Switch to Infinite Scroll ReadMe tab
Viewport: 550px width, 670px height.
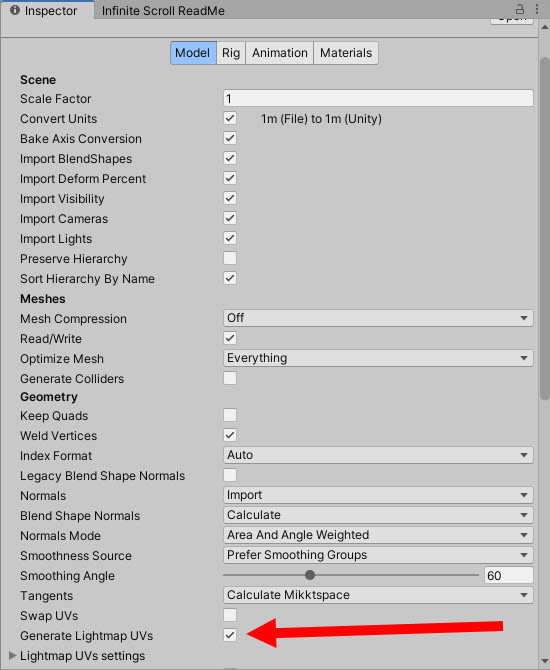tap(163, 11)
